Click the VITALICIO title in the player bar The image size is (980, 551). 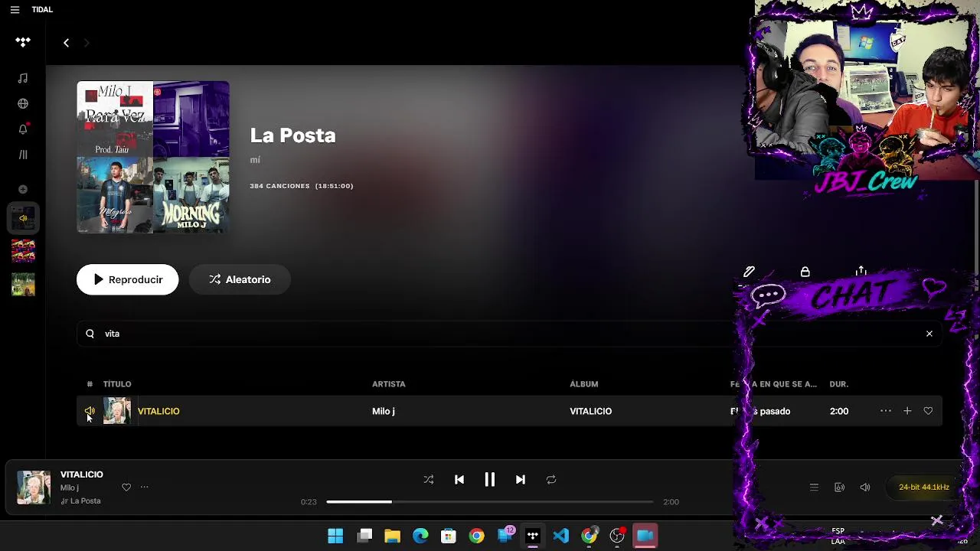point(82,474)
